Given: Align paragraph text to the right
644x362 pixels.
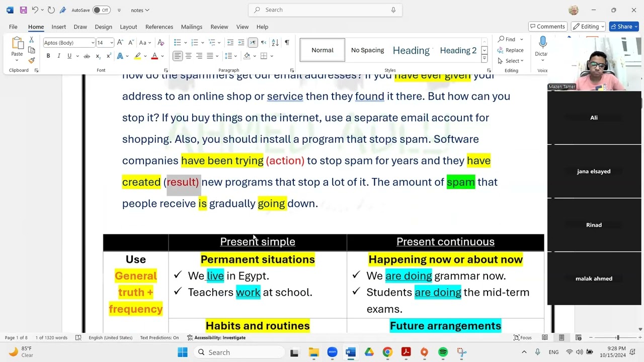Looking at the screenshot, I should (x=199, y=56).
